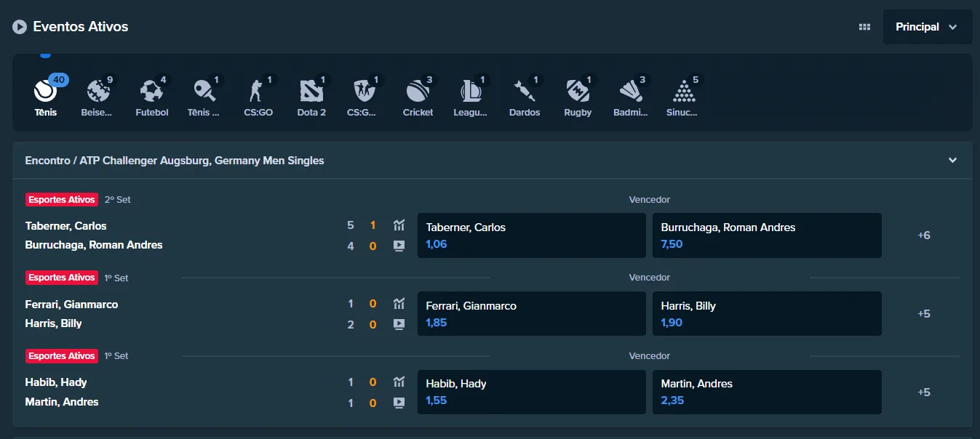This screenshot has width=980, height=439.
Task: Collapse the ATP Challenger Augsburg section
Action: click(952, 161)
